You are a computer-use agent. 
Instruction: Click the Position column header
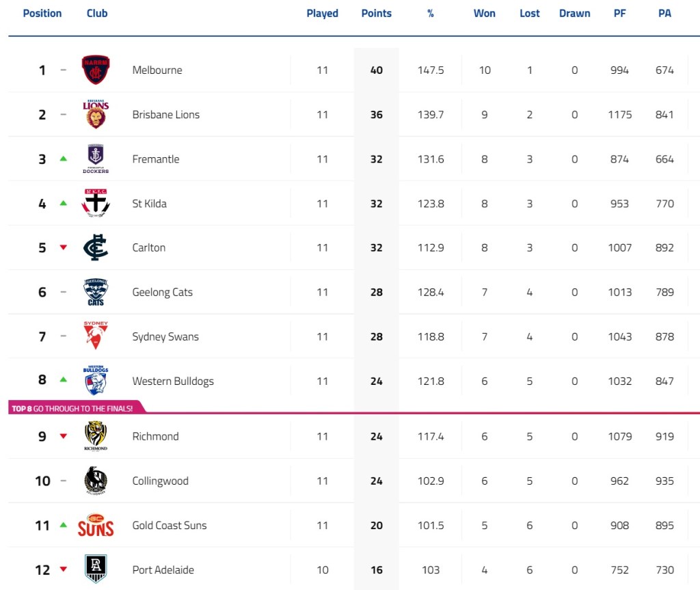[x=42, y=13]
